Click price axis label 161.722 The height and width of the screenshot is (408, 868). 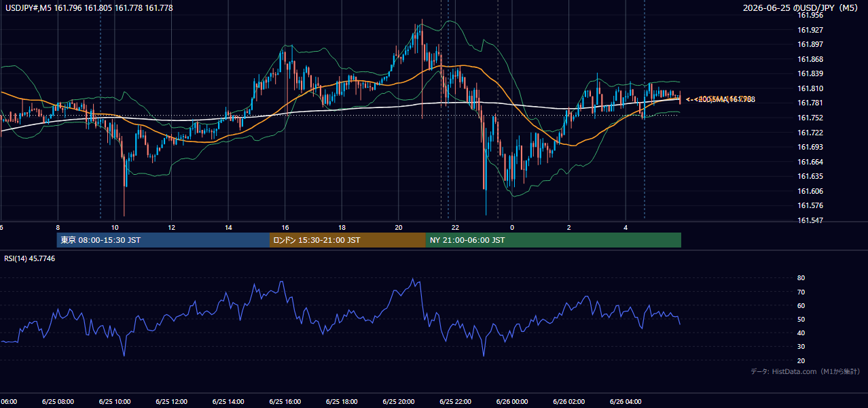(x=810, y=133)
